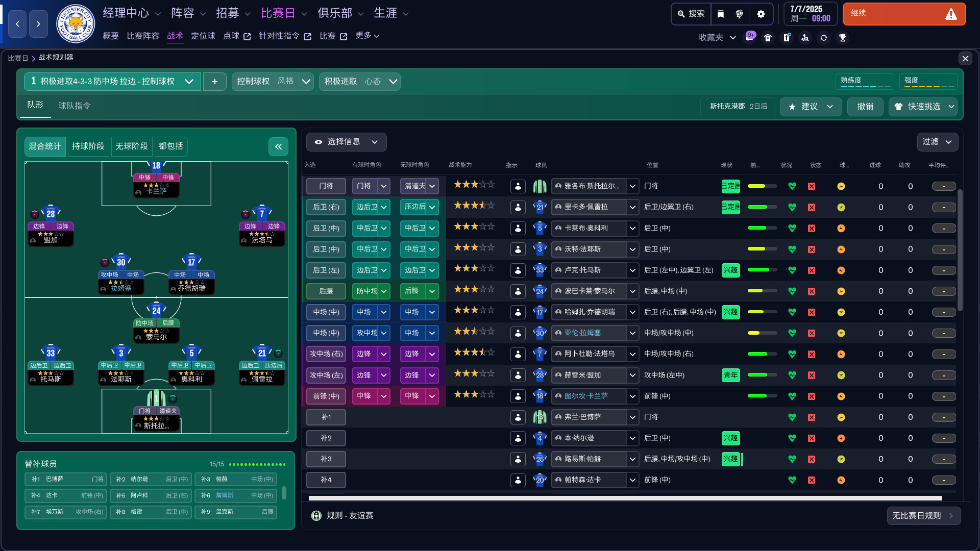Image resolution: width=980 pixels, height=551 pixels.
Task: Open the world globe icon
Action: tap(739, 14)
